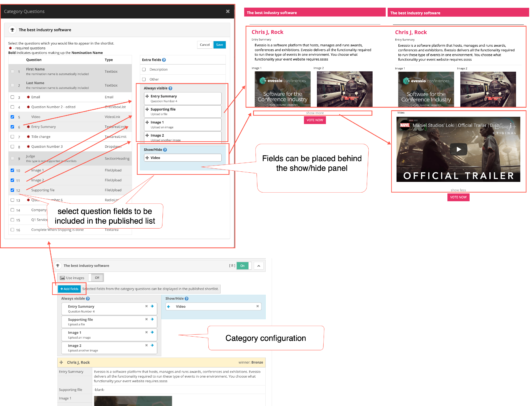Screen dimensions: 532x406
Task: Play the Loki official trailer video
Action: [458, 149]
